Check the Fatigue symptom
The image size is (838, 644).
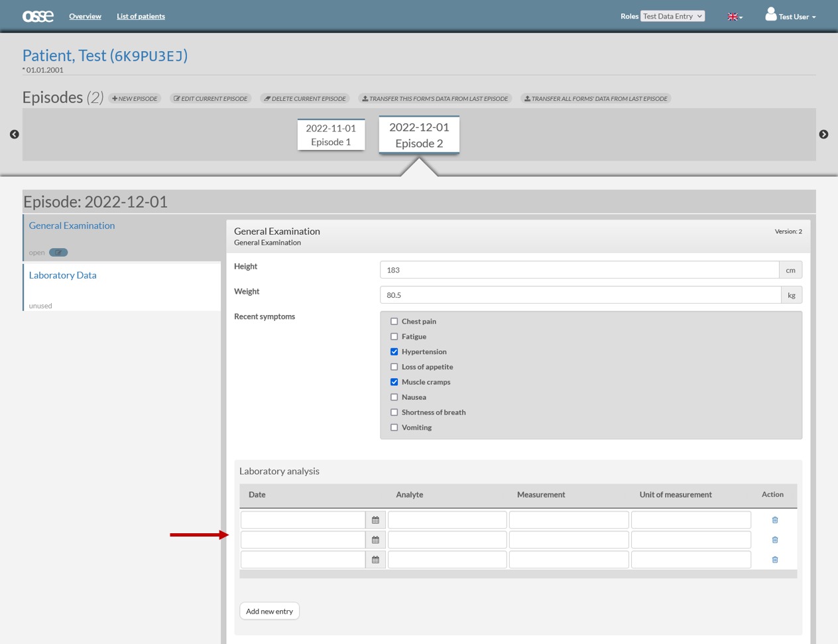pyautogui.click(x=394, y=336)
